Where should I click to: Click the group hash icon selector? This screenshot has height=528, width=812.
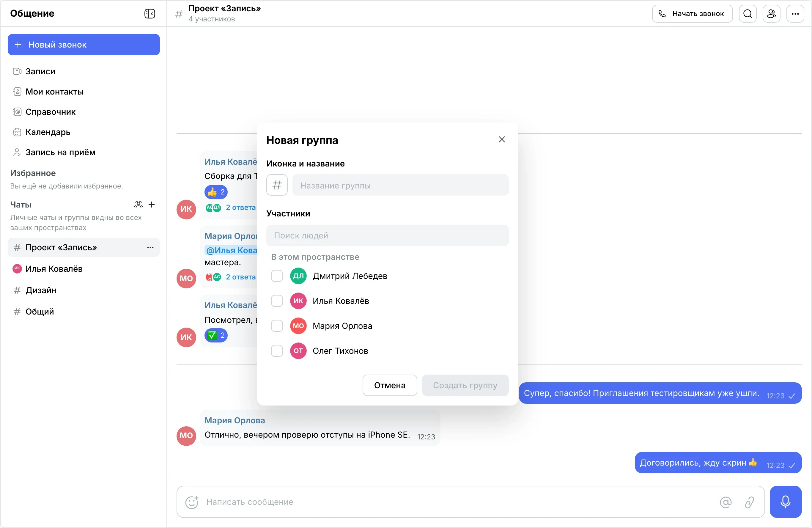point(277,185)
